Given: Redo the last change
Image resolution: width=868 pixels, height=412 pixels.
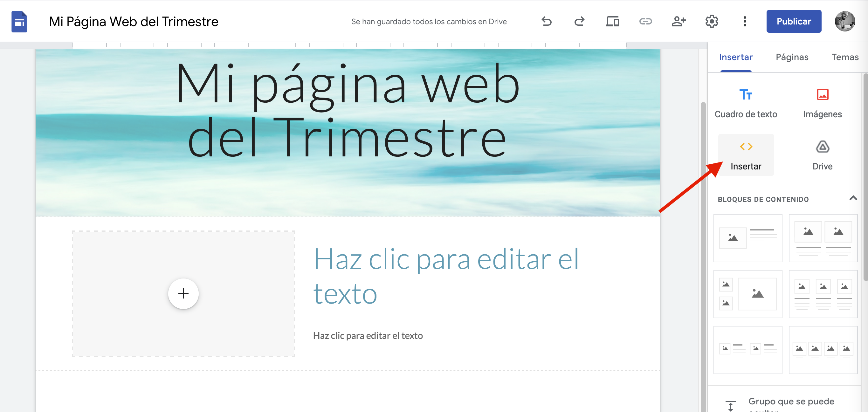Looking at the screenshot, I should tap(580, 21).
